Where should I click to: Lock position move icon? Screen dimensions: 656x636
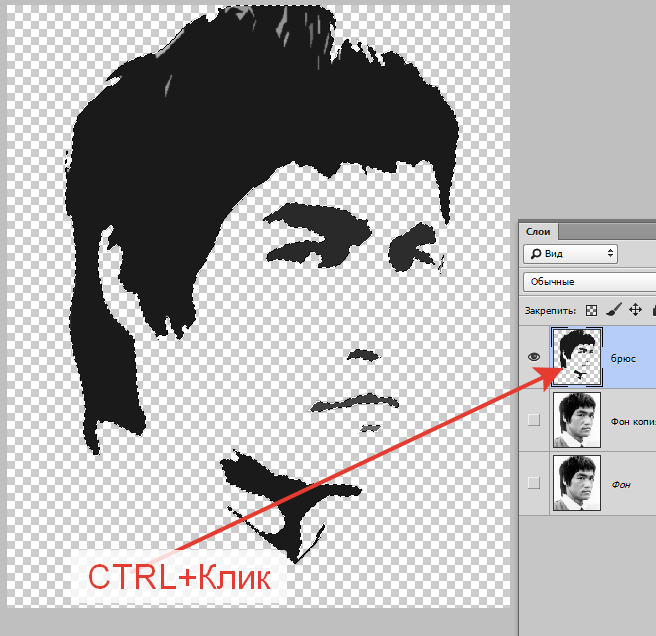coord(636,310)
